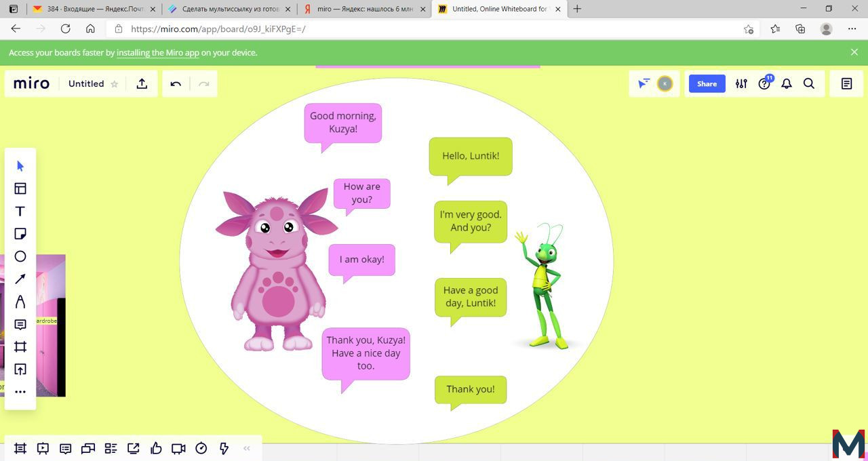The width and height of the screenshot is (868, 461).
Task: Click the Redo arrow button
Action: click(203, 83)
